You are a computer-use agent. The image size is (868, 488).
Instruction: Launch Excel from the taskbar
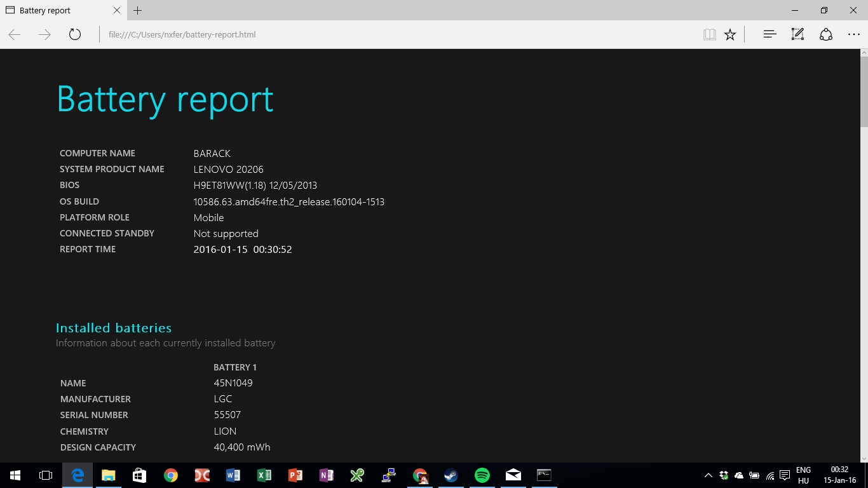264,475
